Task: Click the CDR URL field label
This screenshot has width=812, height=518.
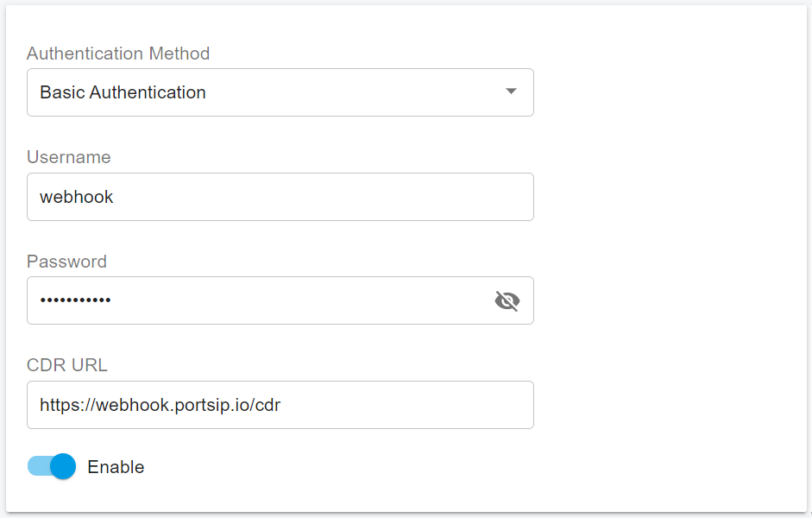Action: coord(67,365)
